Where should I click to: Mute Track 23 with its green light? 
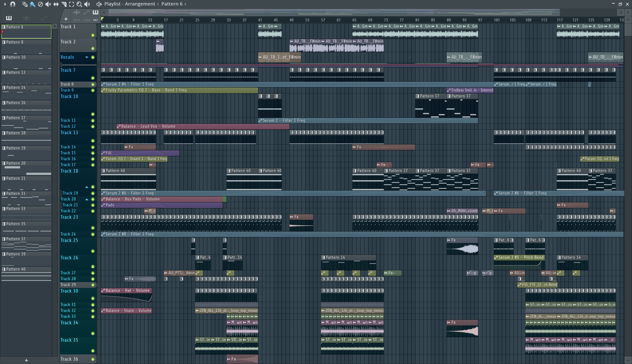coord(93,228)
